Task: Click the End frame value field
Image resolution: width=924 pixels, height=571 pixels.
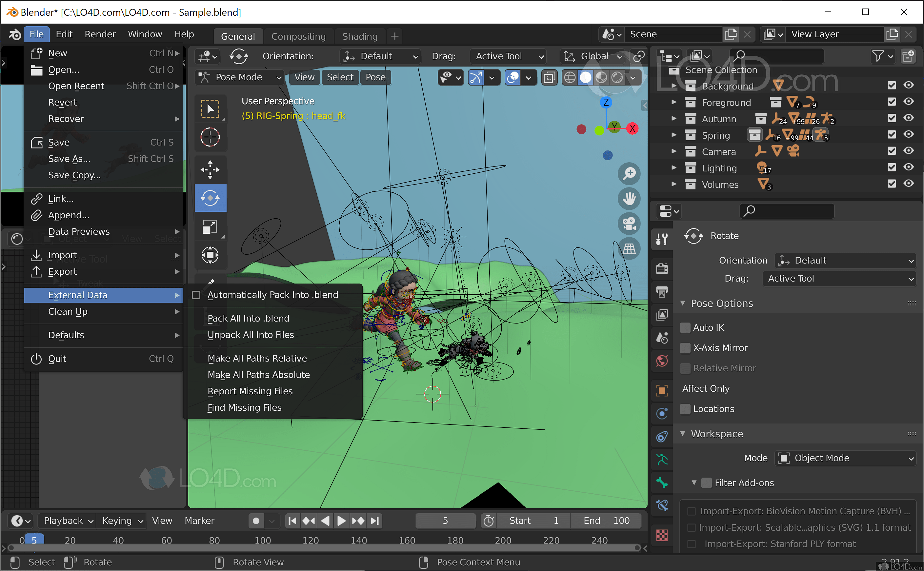Action: click(x=606, y=521)
